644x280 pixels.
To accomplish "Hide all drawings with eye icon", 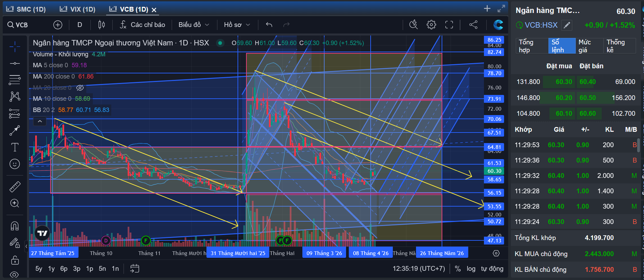I will pyautogui.click(x=15, y=275).
